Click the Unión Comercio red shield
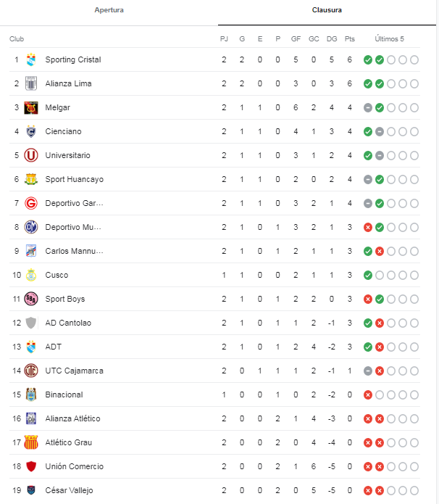This screenshot has height=504, width=439. click(x=31, y=466)
